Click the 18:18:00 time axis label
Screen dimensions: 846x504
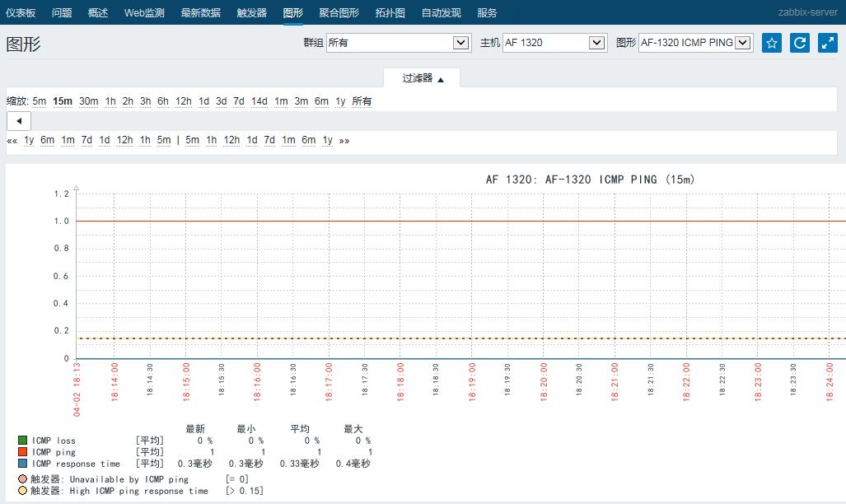[400, 381]
